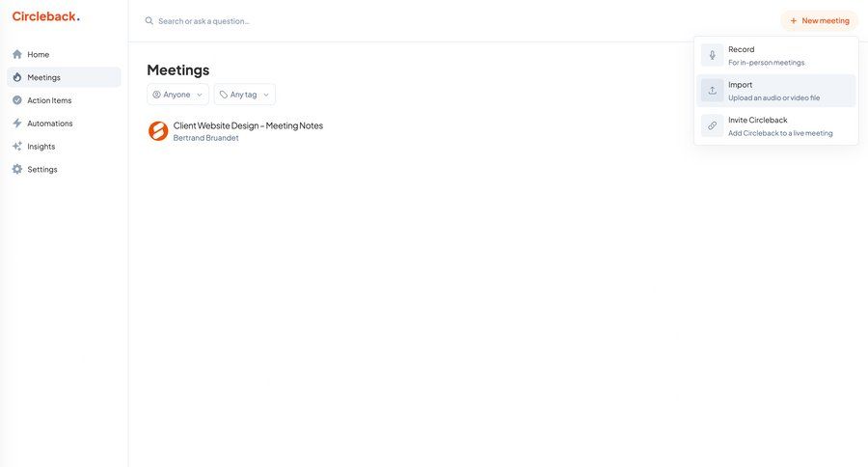Click the Insights sparkle icon
The width and height of the screenshot is (868, 467).
pos(17,147)
